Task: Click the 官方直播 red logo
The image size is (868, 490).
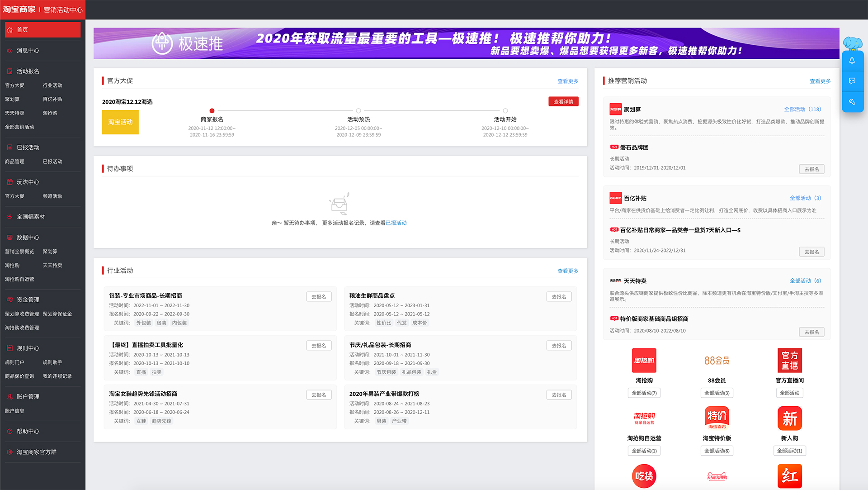Action: pos(790,361)
